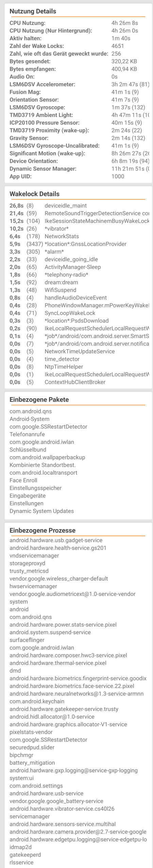This screenshot has height=868, width=153.
Task: Select the Android-System package
Action: [29, 419]
